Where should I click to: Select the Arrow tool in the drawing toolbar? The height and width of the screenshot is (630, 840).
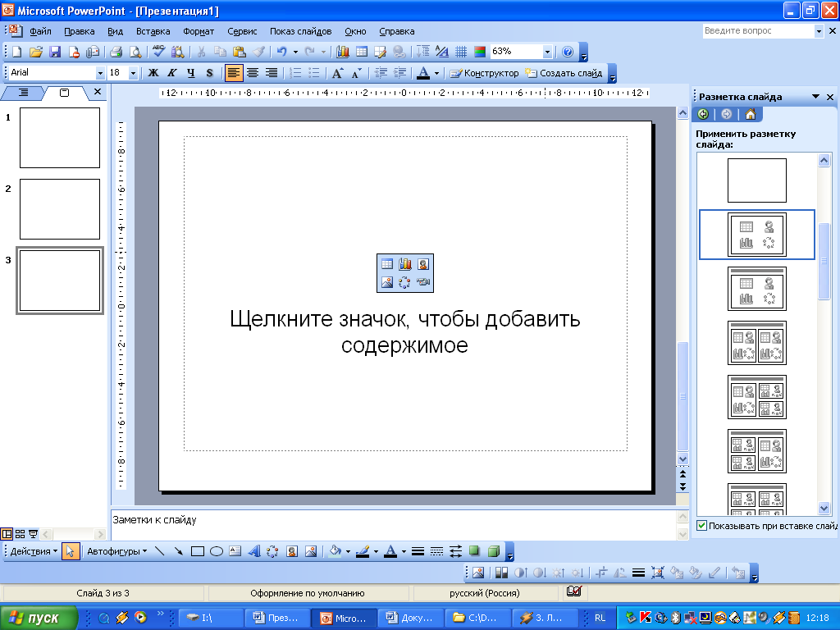point(178,551)
